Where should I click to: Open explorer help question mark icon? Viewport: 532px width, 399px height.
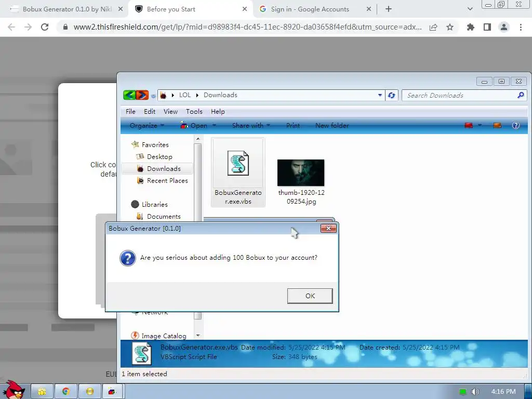click(516, 126)
